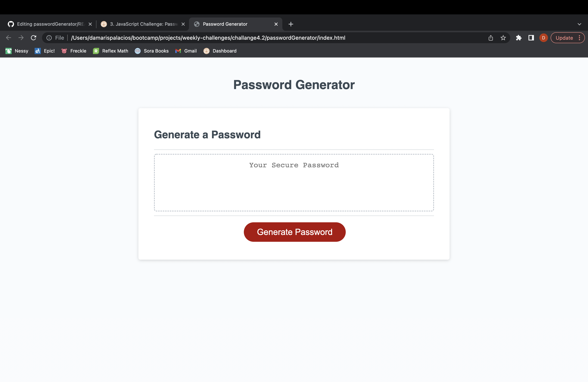588x382 pixels.
Task: Bookmark this page with the star icon
Action: (x=503, y=38)
